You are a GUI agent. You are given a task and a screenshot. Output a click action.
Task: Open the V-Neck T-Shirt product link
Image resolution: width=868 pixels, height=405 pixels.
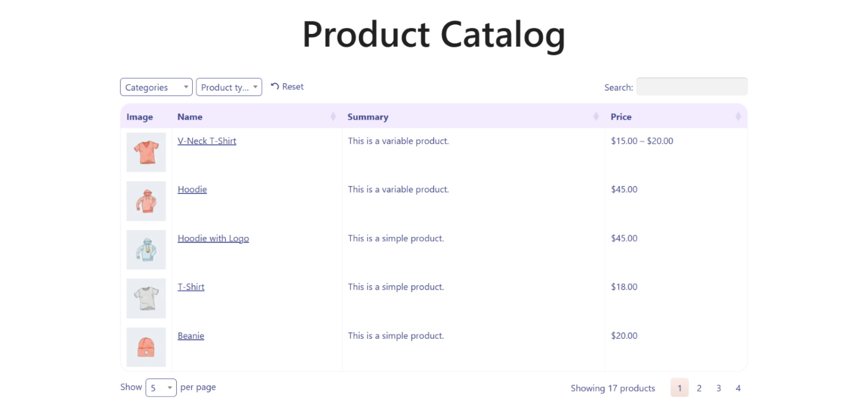click(207, 141)
